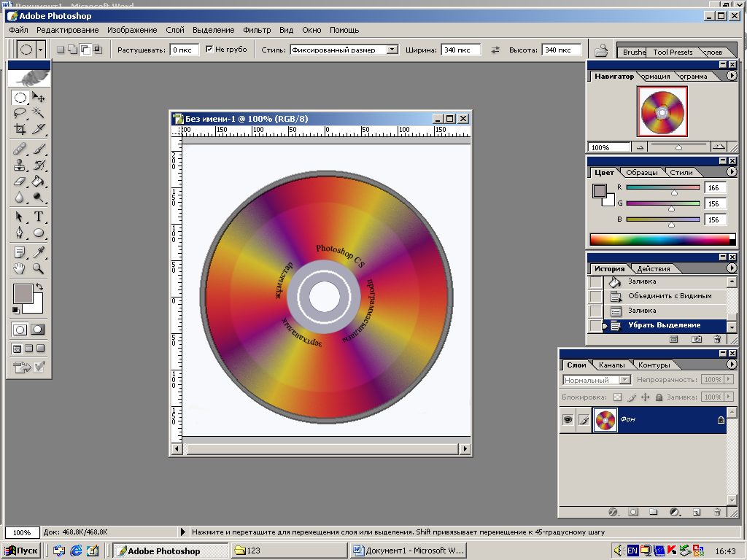Enable lock transparent pixels option

[617, 397]
